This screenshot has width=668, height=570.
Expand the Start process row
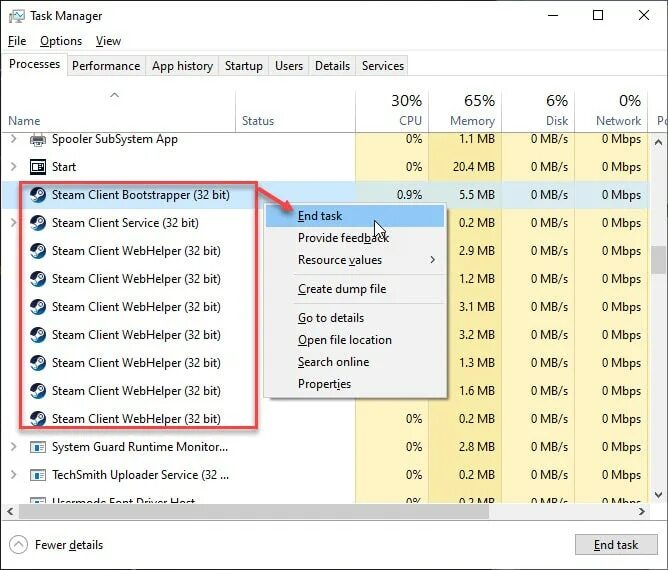[13, 167]
